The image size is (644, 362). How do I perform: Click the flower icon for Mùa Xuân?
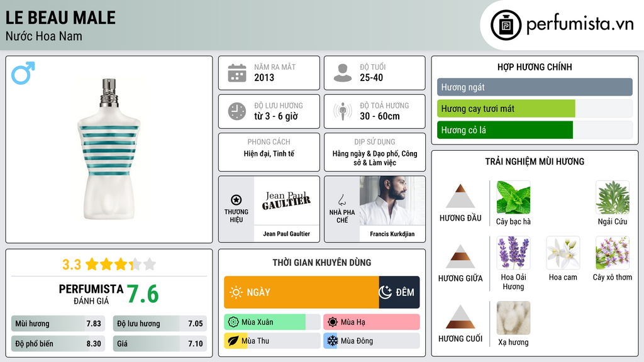pyautogui.click(x=233, y=322)
